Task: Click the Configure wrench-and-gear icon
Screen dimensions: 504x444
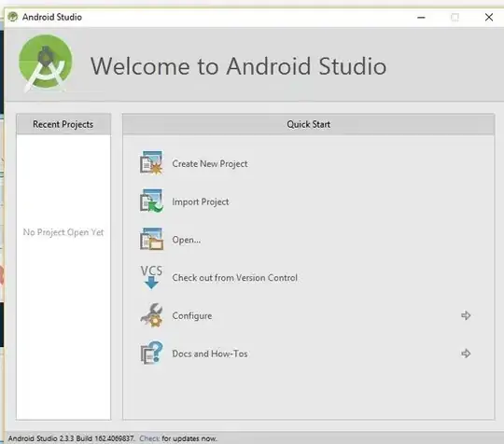Action: coord(151,315)
